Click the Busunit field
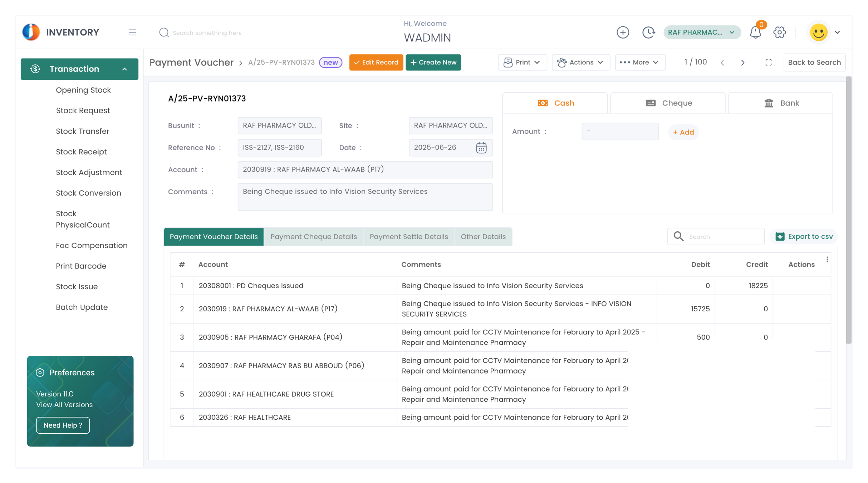The image size is (868, 483). click(x=280, y=125)
